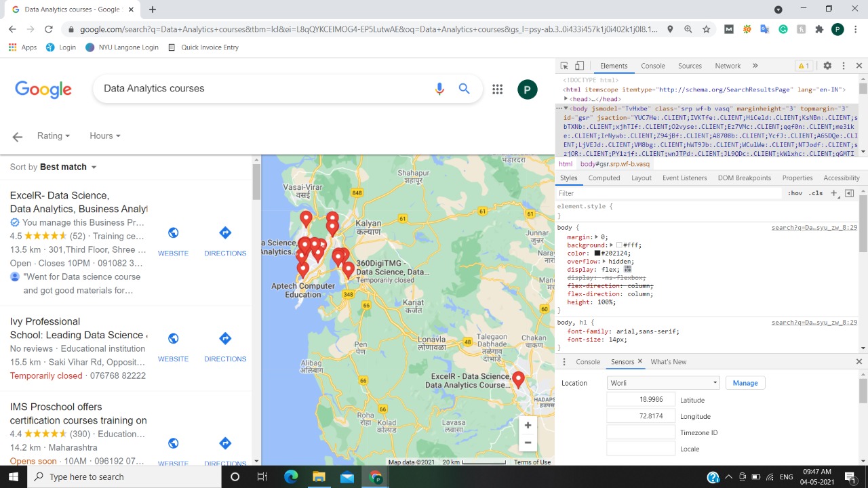Show more DevTools panels chevron
Viewport: 868px width, 488px height.
(x=755, y=66)
